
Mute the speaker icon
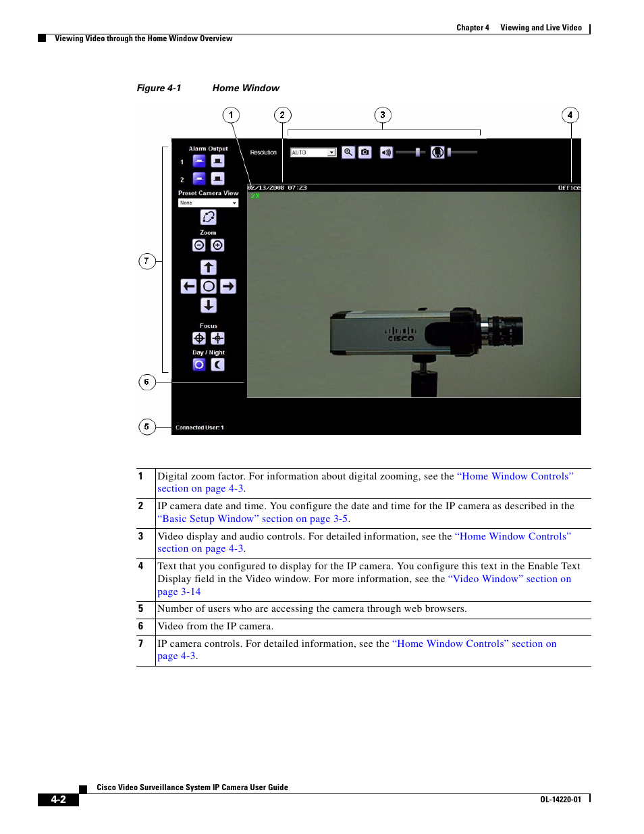[386, 153]
